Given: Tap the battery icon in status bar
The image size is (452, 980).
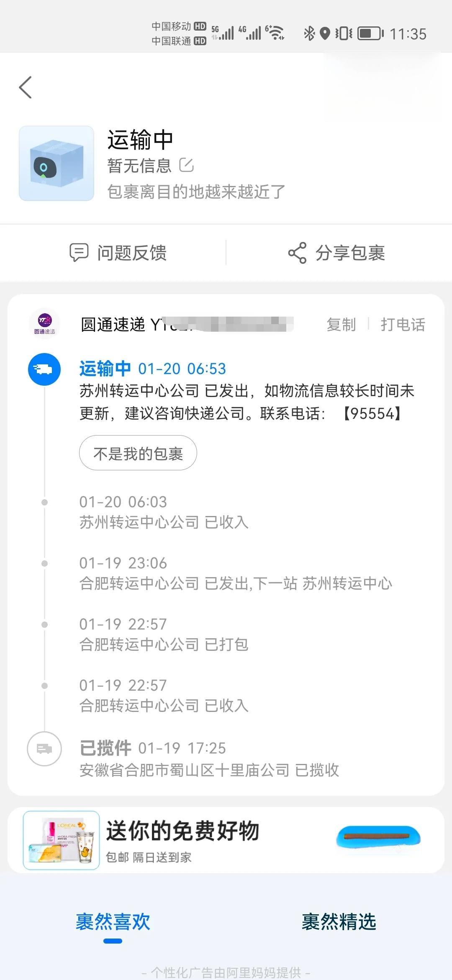Looking at the screenshot, I should (370, 34).
